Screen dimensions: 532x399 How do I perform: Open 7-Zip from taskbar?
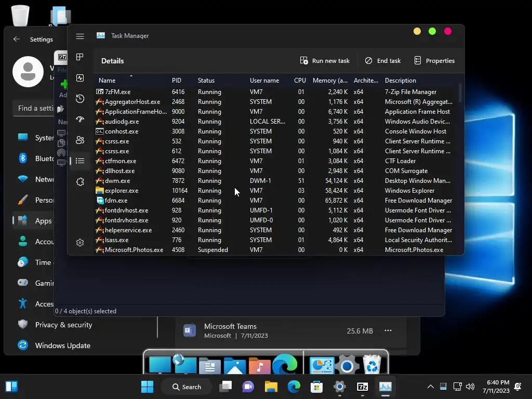(362, 387)
